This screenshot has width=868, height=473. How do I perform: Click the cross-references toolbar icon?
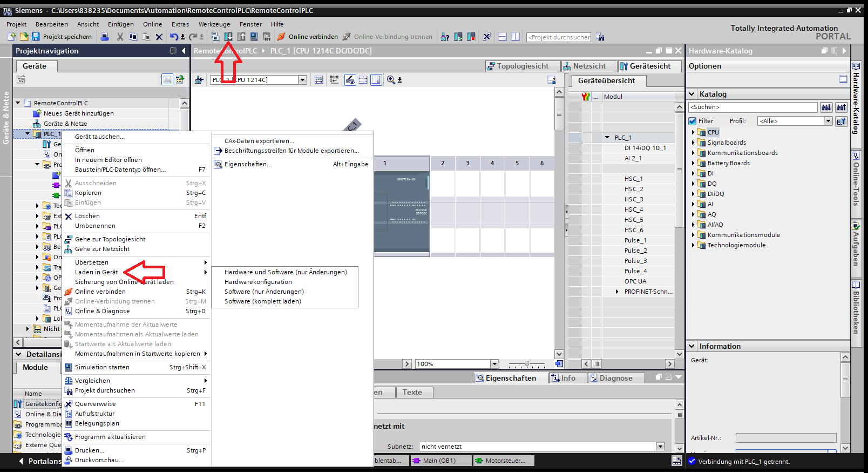[486, 37]
